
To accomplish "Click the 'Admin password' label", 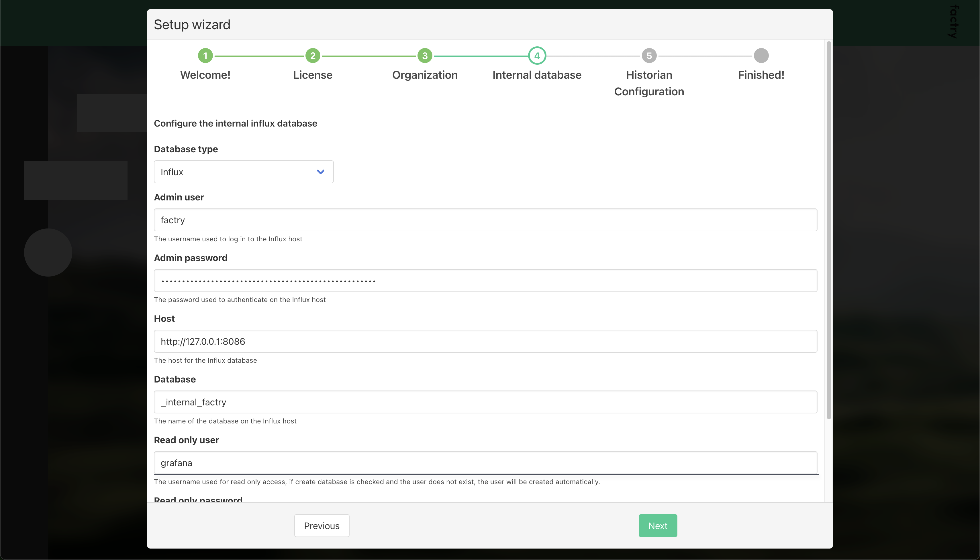I will point(191,258).
